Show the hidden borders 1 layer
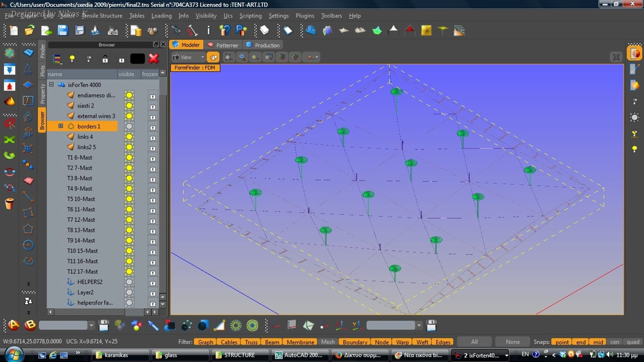 tap(129, 126)
